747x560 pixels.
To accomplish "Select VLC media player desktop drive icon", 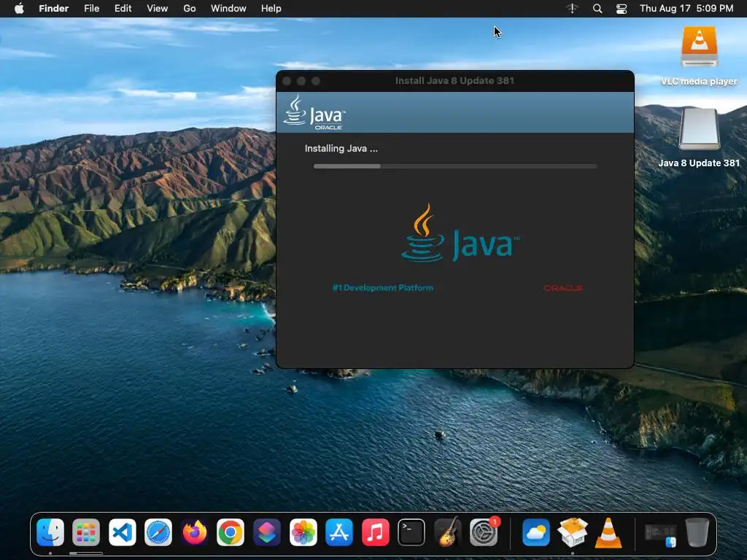I will coord(699,47).
